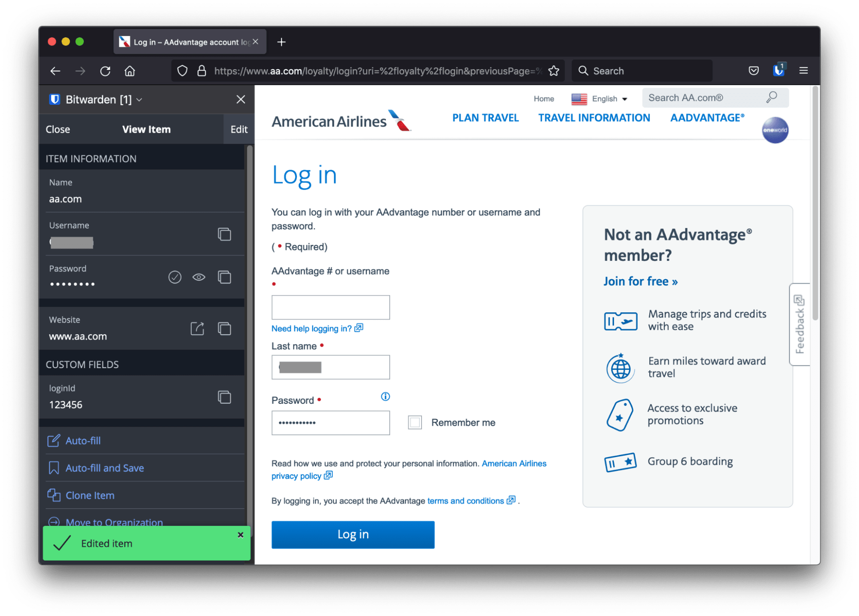Expand the Bitwarden sidebar switcher dropdown
Viewport: 859px width, 616px height.
click(139, 100)
